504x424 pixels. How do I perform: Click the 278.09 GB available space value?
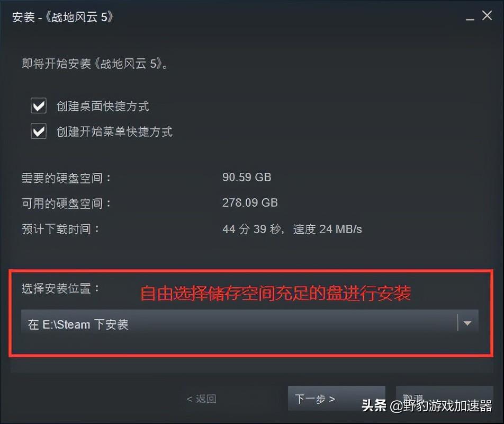pyautogui.click(x=250, y=202)
